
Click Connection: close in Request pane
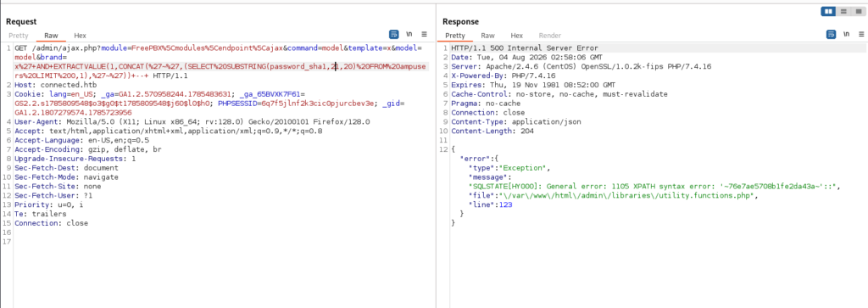(x=51, y=223)
